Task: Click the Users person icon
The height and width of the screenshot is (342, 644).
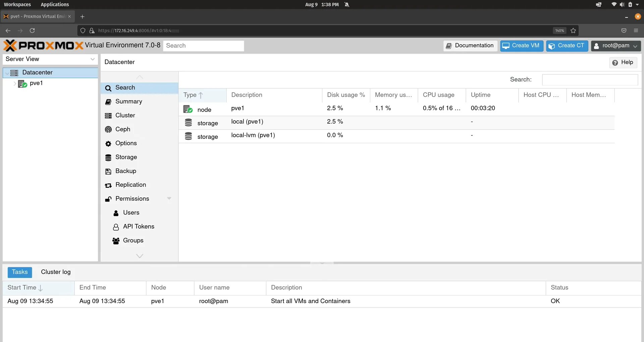Action: tap(116, 213)
